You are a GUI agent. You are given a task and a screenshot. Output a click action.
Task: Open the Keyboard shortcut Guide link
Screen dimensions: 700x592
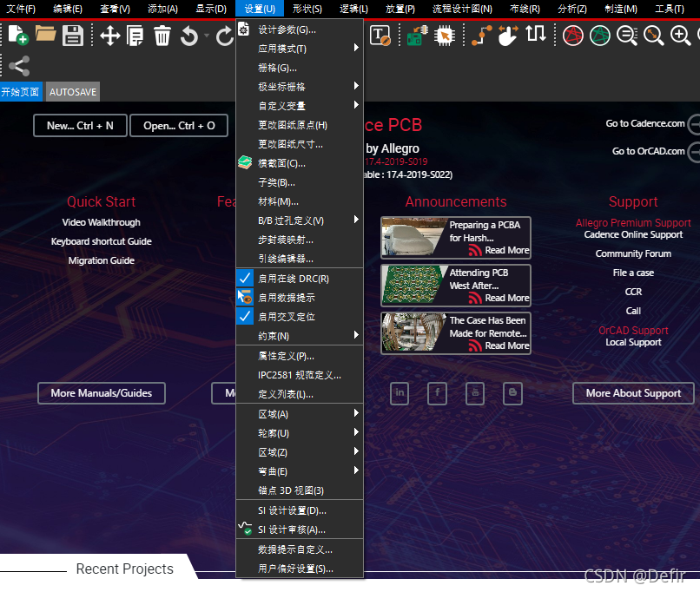[102, 241]
